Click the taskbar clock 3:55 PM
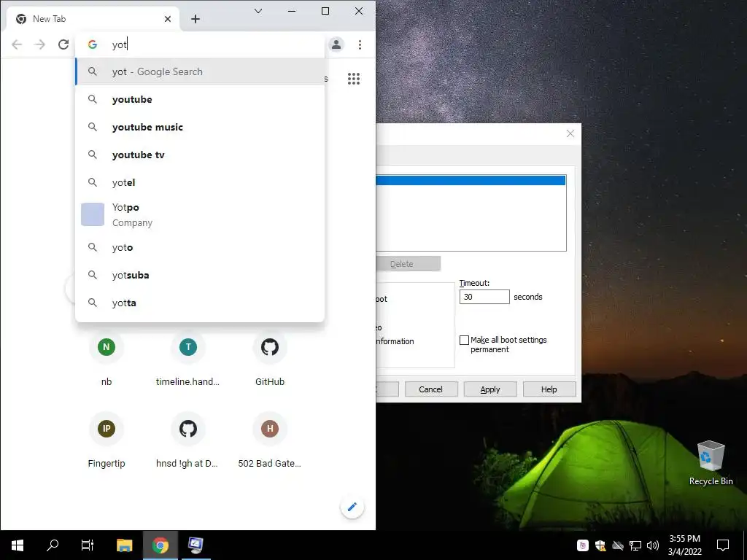The image size is (747, 560). pos(684,545)
